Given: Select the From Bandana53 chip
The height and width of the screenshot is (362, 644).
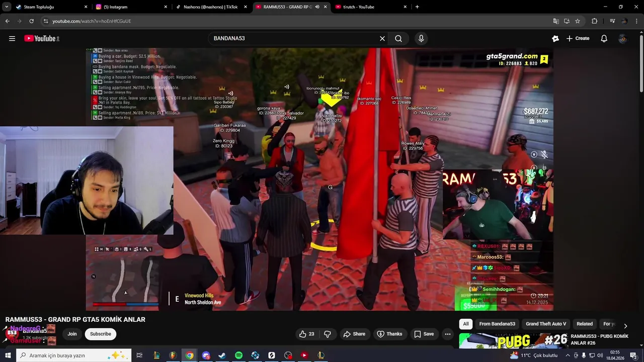Looking at the screenshot, I should click(497, 324).
